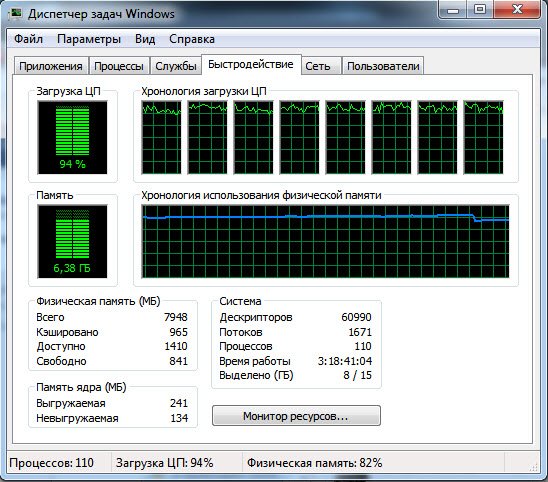Maximize the Task Manager window
Image resolution: width=548 pixels, height=482 pixels.
coord(480,10)
